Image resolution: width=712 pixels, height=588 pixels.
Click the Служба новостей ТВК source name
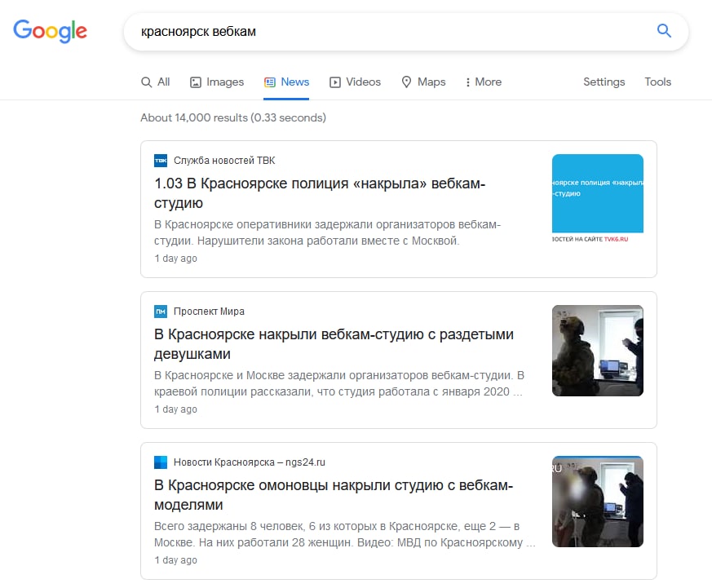pos(224,161)
